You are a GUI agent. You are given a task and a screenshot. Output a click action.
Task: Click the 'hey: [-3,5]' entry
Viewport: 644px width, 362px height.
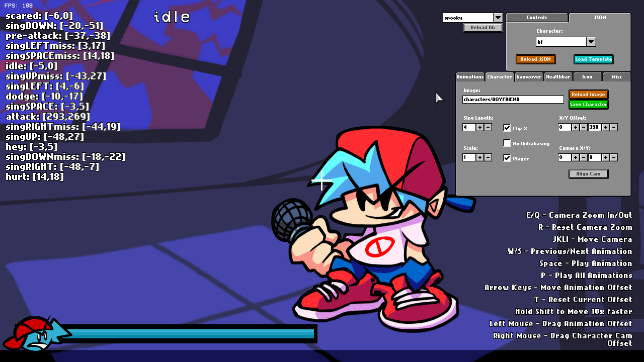(x=32, y=146)
